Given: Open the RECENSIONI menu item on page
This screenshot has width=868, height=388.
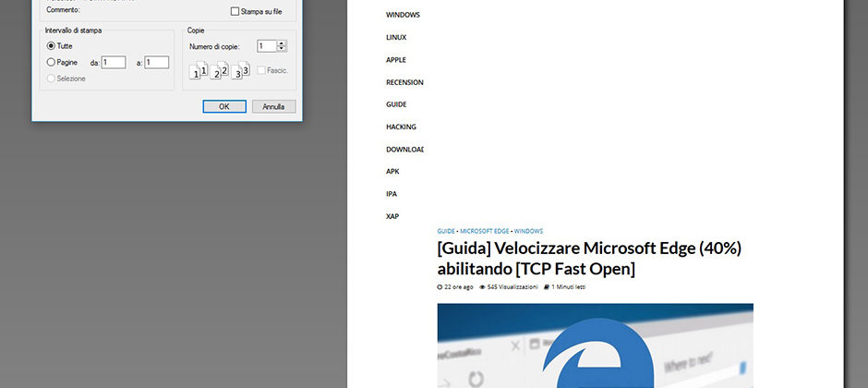Looking at the screenshot, I should click(404, 82).
